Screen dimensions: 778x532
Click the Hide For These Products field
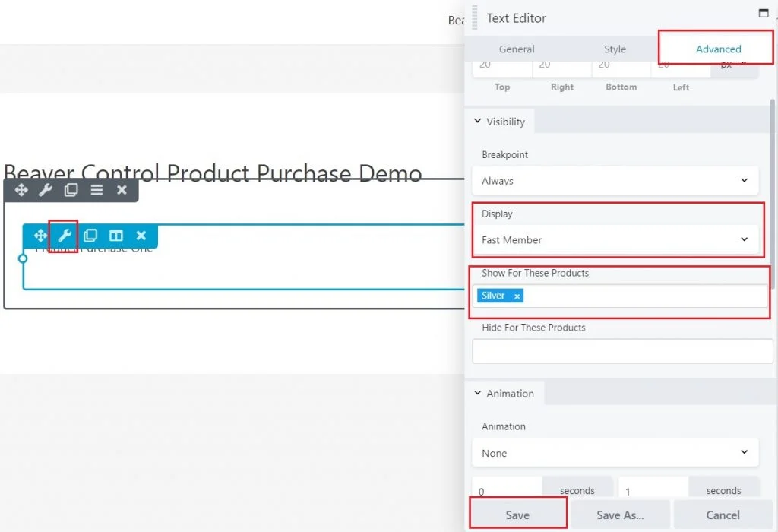point(615,351)
